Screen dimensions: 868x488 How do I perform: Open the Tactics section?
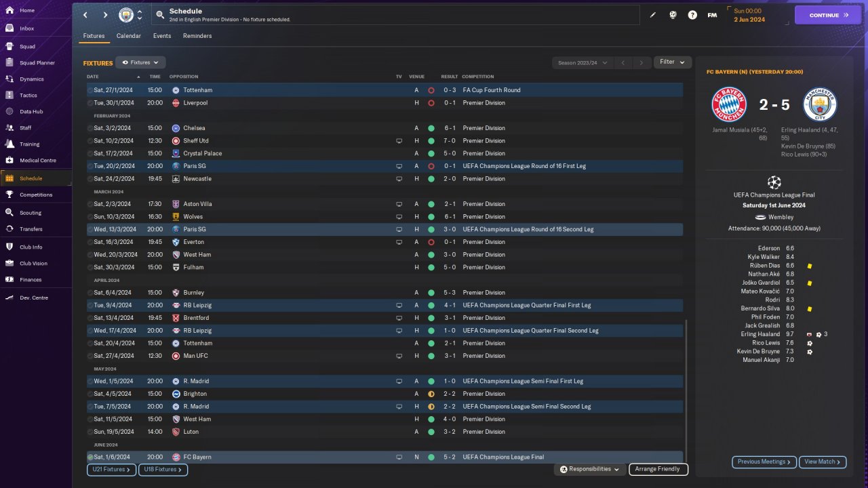point(36,96)
